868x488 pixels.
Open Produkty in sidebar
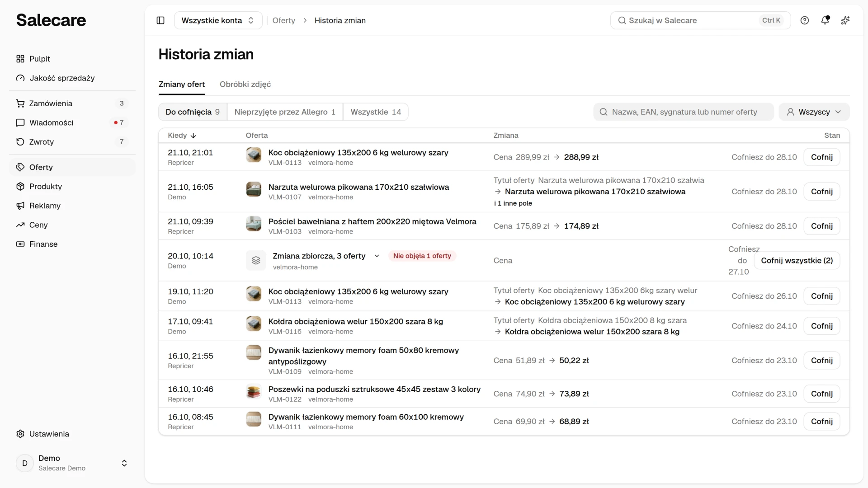[x=72, y=187]
